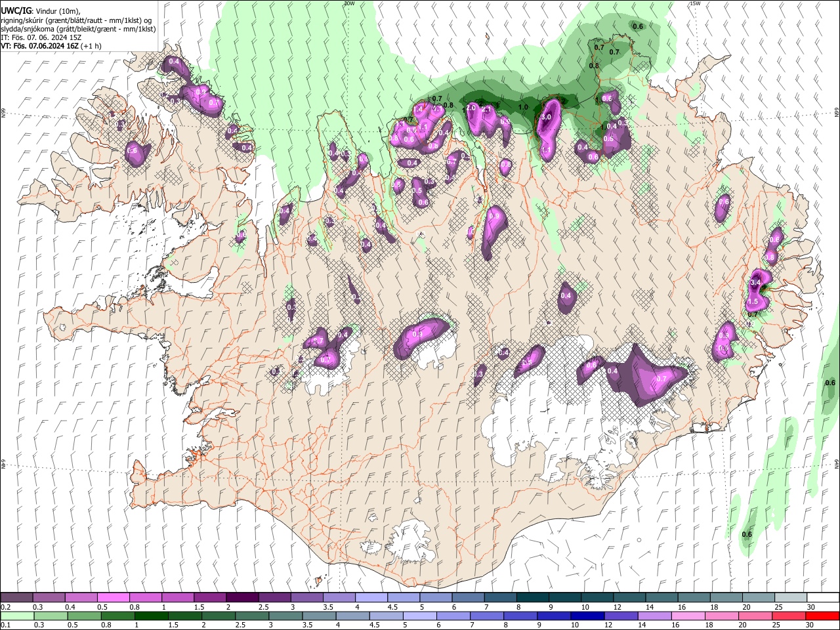Image resolution: width=840 pixels, height=630 pixels.
Task: Select snow scale swatch between 25 and 30
Action: point(791,598)
